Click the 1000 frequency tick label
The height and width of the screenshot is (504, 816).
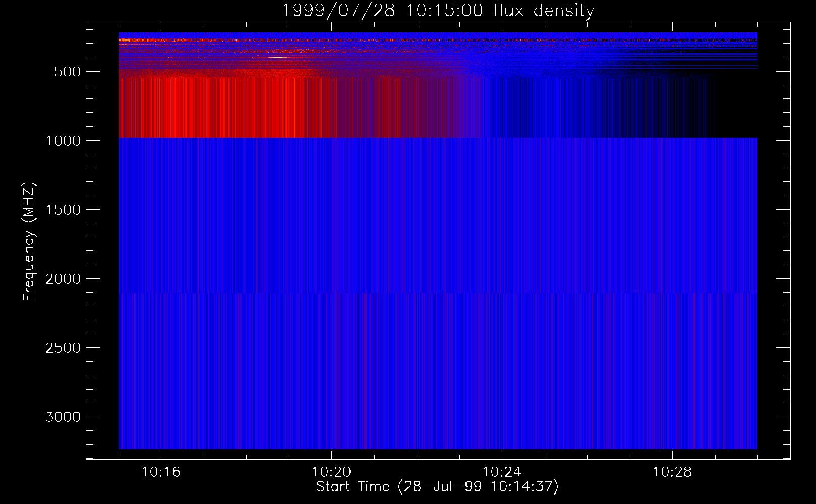(63, 141)
